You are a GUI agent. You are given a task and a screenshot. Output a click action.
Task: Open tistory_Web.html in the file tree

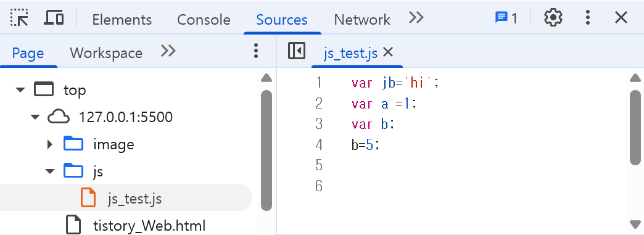coord(149,226)
